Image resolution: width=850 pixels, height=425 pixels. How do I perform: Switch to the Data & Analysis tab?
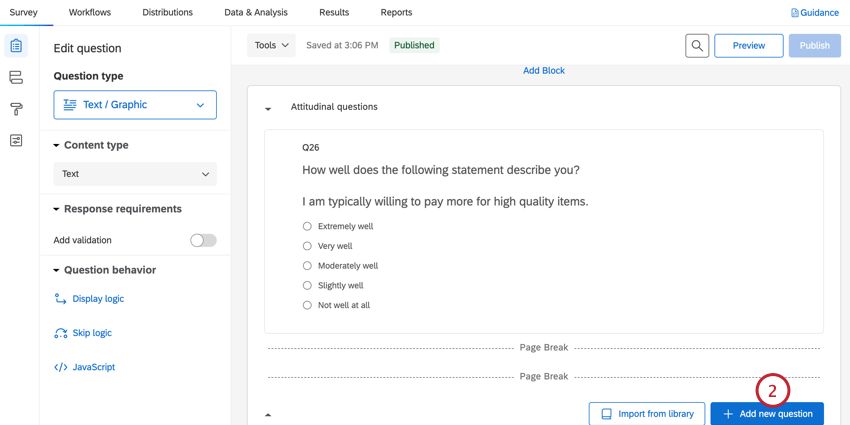[255, 13]
